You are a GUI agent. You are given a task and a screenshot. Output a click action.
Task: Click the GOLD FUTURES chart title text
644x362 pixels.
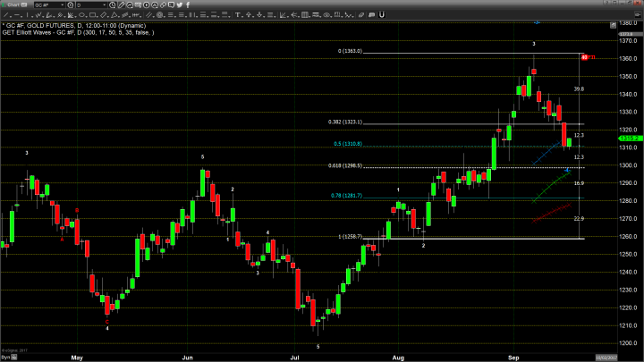point(47,26)
